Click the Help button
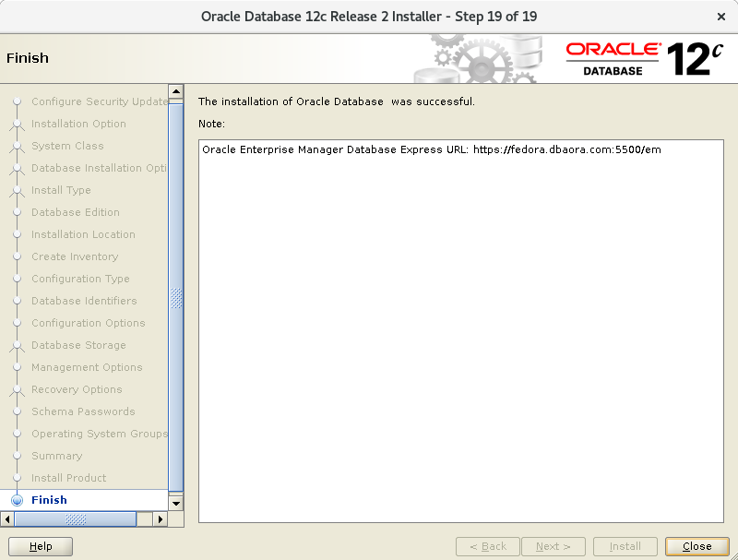 click(x=41, y=546)
